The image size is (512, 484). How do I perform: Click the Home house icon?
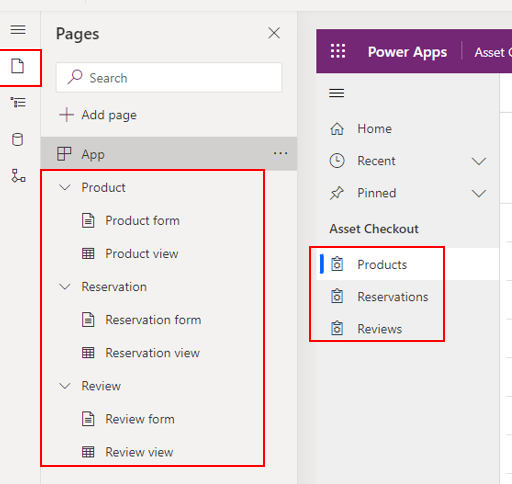pos(337,129)
